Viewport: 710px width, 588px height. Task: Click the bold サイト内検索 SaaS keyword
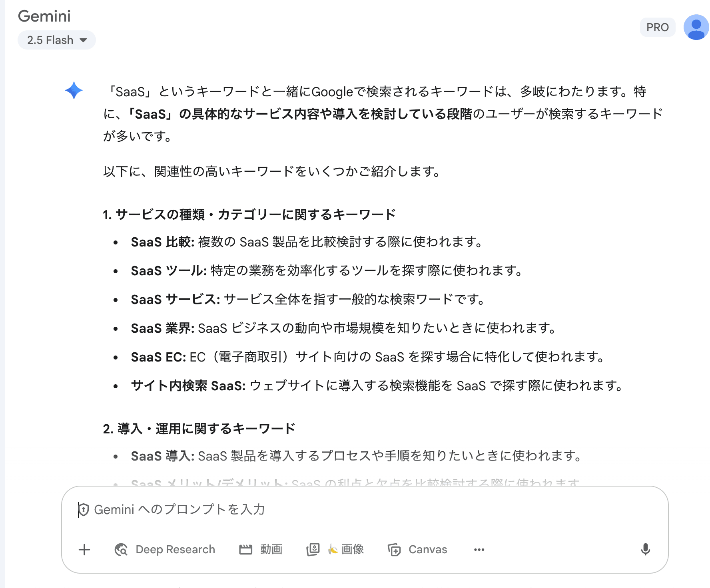[188, 385]
